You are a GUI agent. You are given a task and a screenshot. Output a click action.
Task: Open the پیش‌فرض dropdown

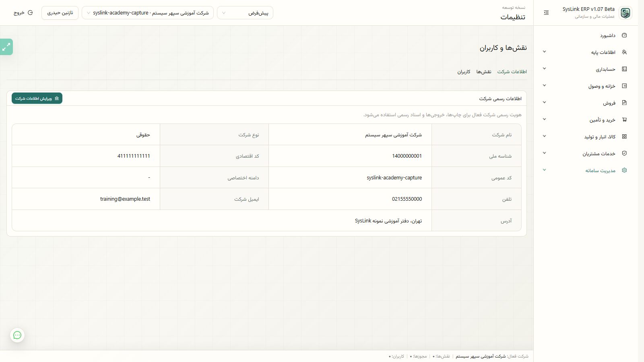pyautogui.click(x=245, y=13)
